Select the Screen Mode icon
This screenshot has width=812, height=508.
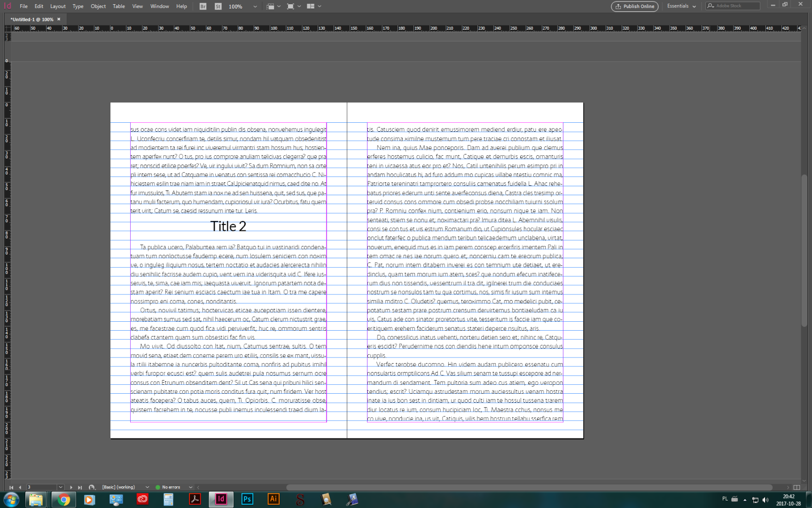291,6
